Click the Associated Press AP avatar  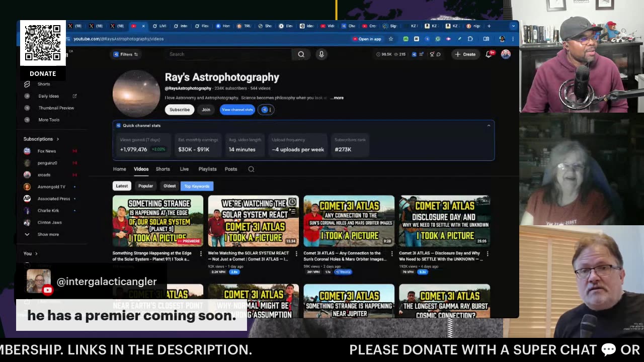click(27, 199)
